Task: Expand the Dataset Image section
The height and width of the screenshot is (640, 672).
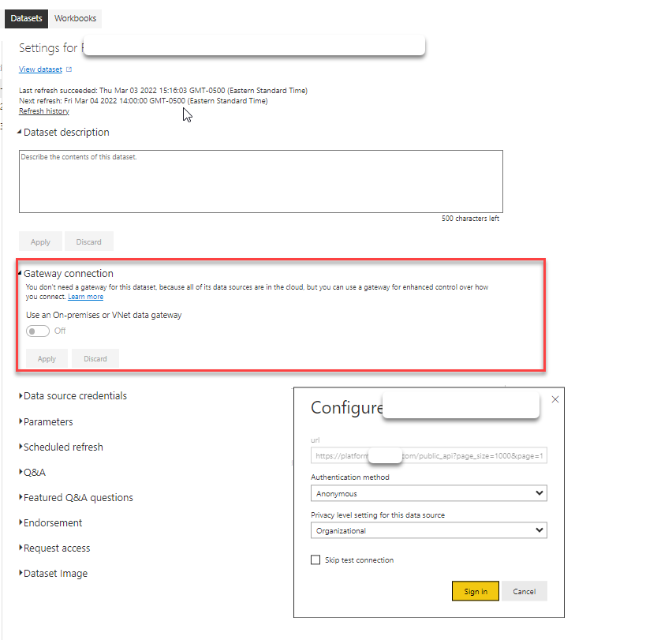Action: click(53, 574)
